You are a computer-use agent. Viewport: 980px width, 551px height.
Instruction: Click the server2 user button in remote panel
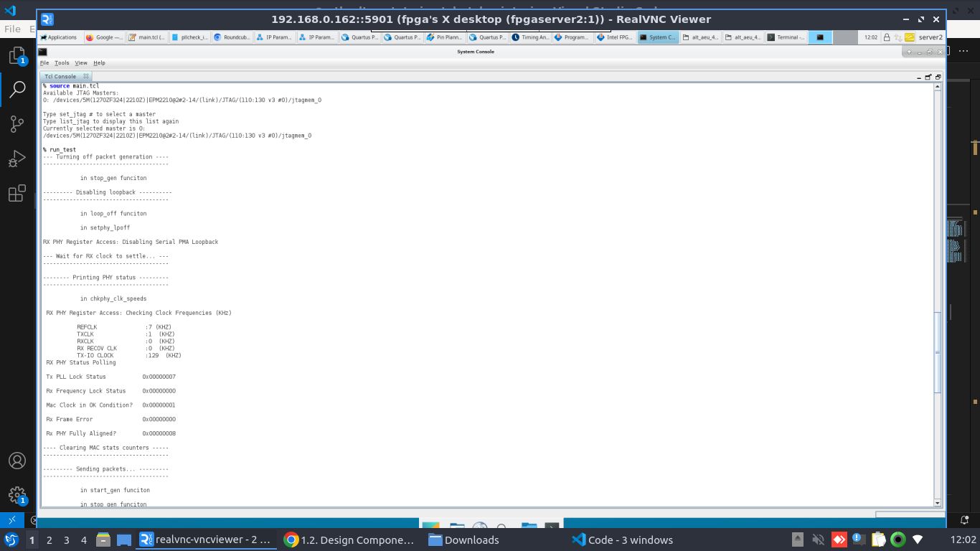coord(930,37)
